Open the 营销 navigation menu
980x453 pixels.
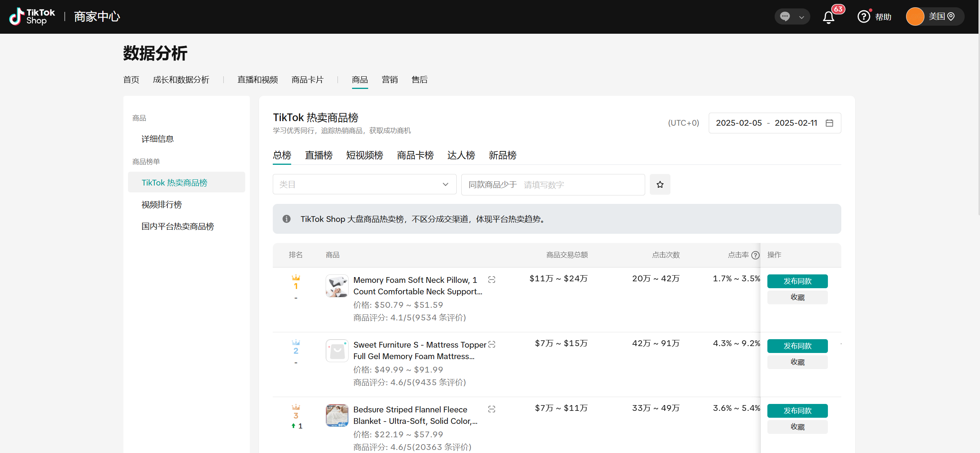390,79
